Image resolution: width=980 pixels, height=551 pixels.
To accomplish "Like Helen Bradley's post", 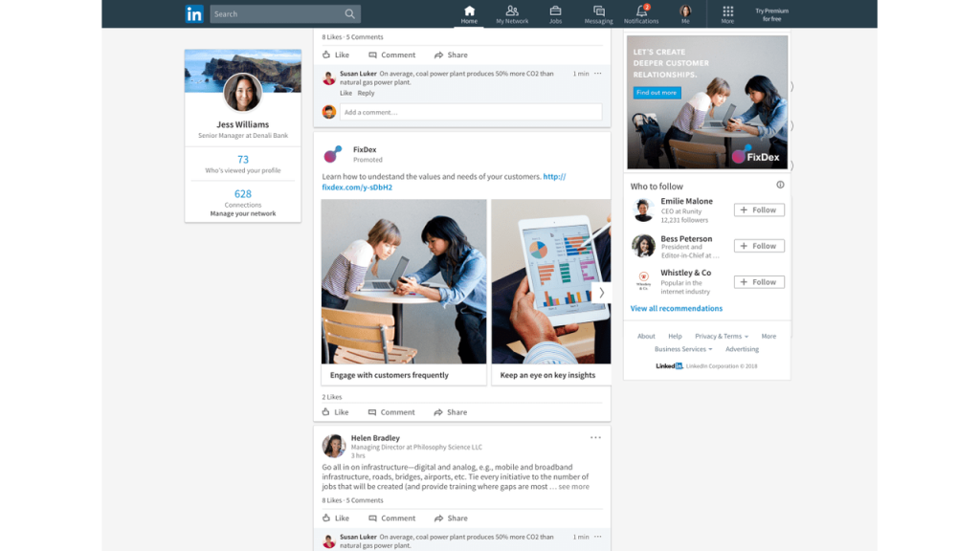I will coord(336,518).
